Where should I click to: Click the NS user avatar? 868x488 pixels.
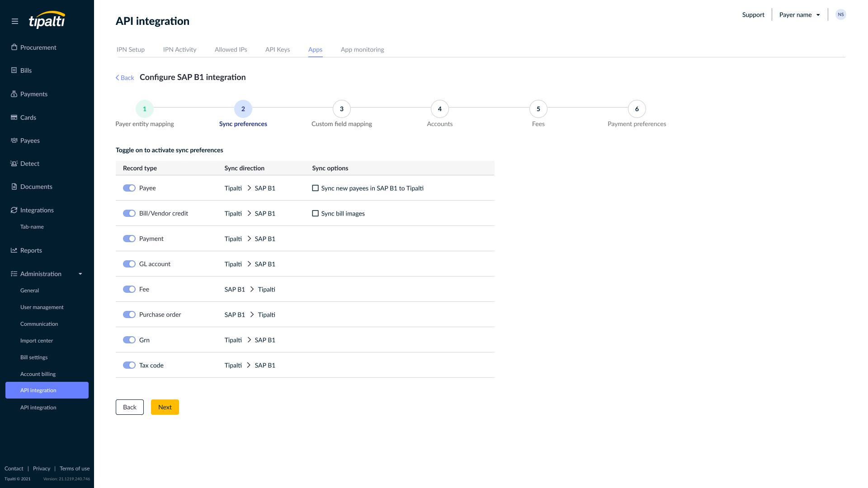coord(840,14)
